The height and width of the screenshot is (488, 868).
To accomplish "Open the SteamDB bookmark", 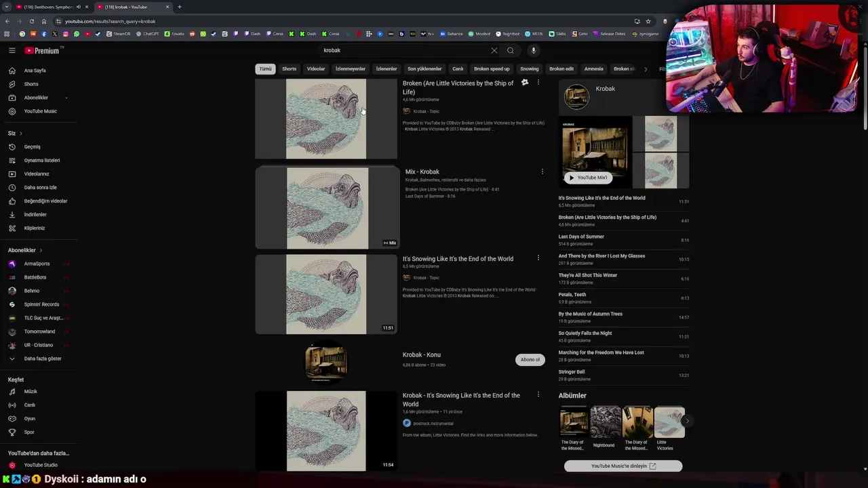I will tap(118, 34).
